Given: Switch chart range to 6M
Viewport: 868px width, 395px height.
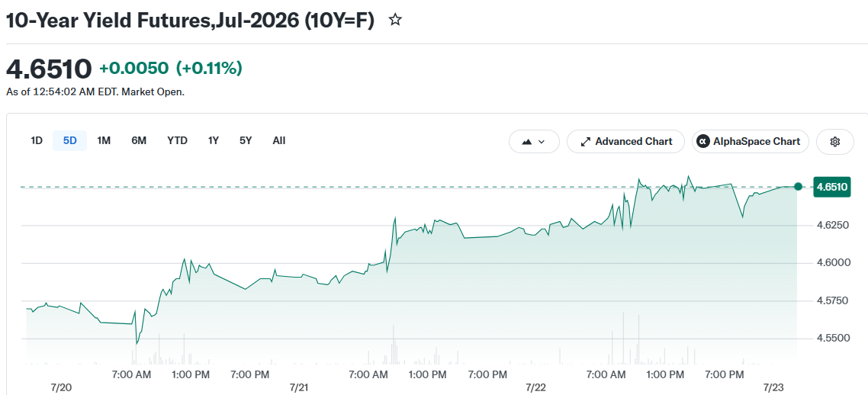Looking at the screenshot, I should click(138, 140).
